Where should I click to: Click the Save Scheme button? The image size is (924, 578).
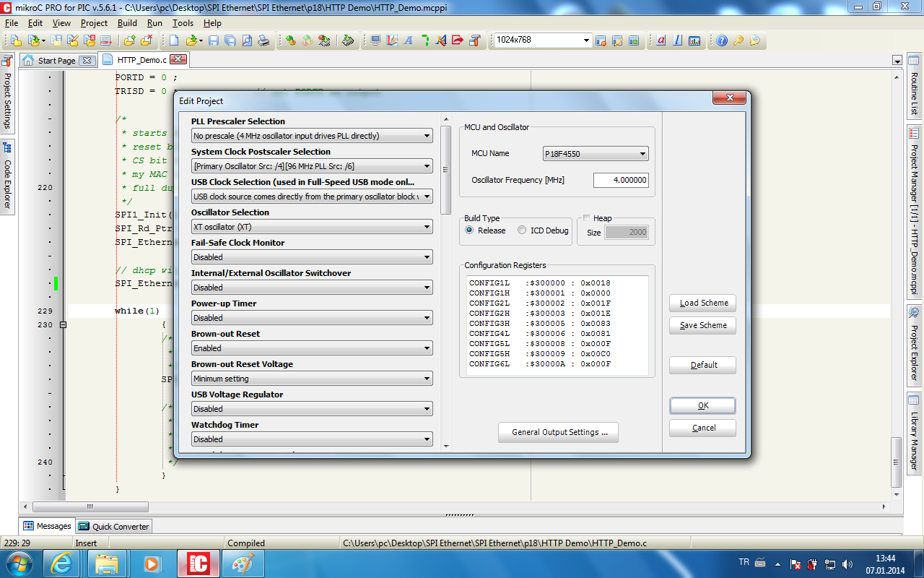[702, 325]
